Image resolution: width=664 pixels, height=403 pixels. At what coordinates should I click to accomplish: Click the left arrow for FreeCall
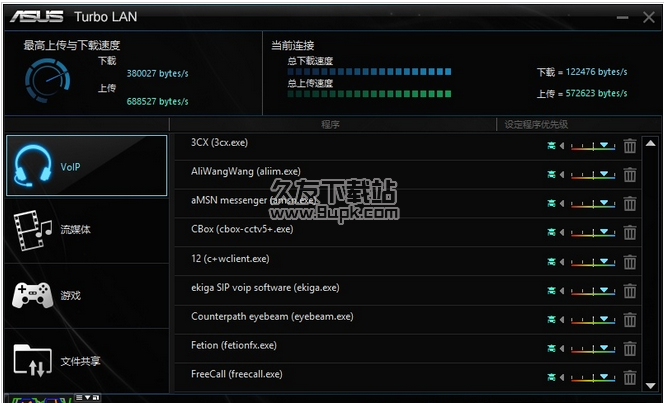point(562,377)
